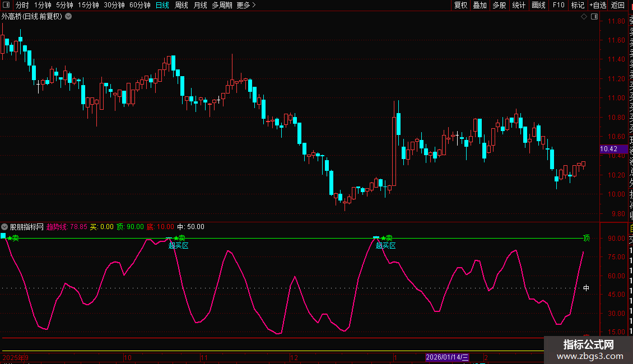
Task: Open the dropdown beside 外高桥(日线.前复权)
Action: (69, 17)
